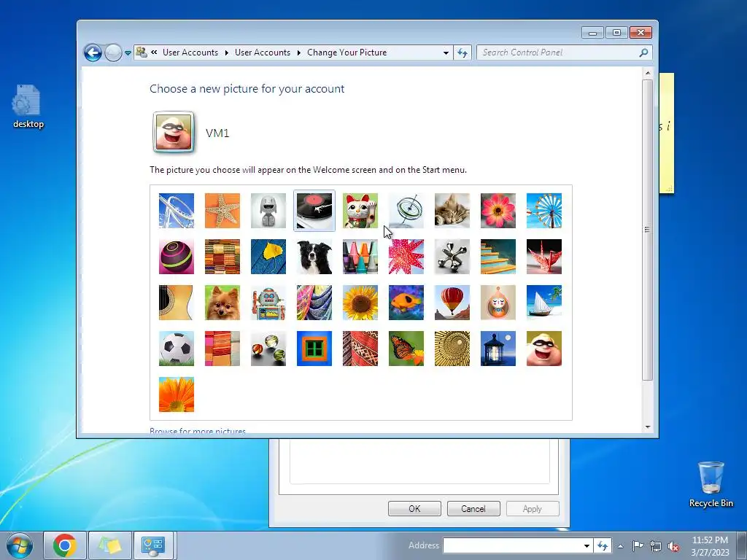
Task: Click the scrollbar up arrow
Action: pos(648,74)
